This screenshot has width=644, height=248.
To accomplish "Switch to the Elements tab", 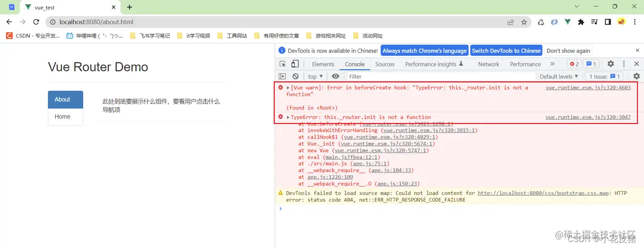I will pos(323,64).
